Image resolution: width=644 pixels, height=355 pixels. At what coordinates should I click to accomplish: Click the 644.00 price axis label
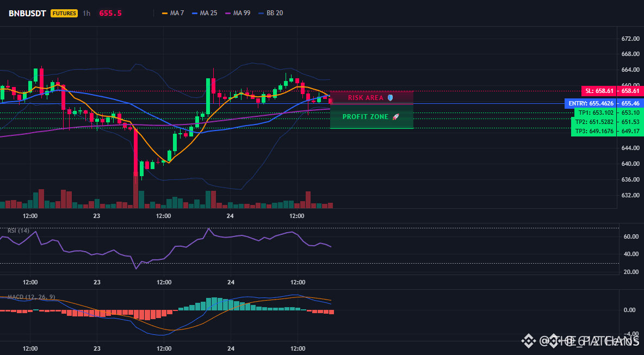tap(630, 148)
